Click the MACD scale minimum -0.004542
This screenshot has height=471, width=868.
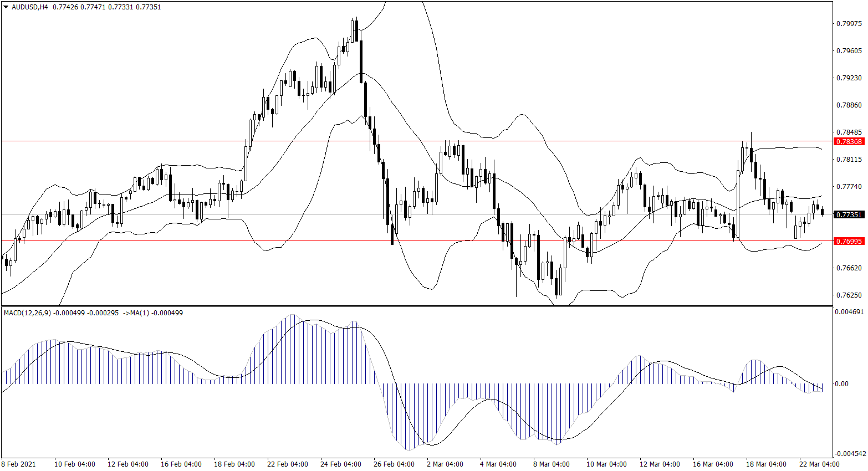[850, 453]
